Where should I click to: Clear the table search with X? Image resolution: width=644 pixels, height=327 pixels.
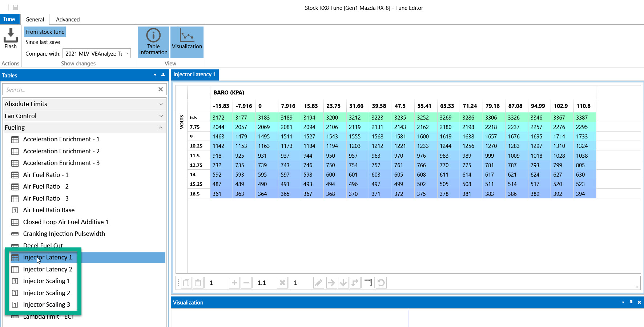161,89
